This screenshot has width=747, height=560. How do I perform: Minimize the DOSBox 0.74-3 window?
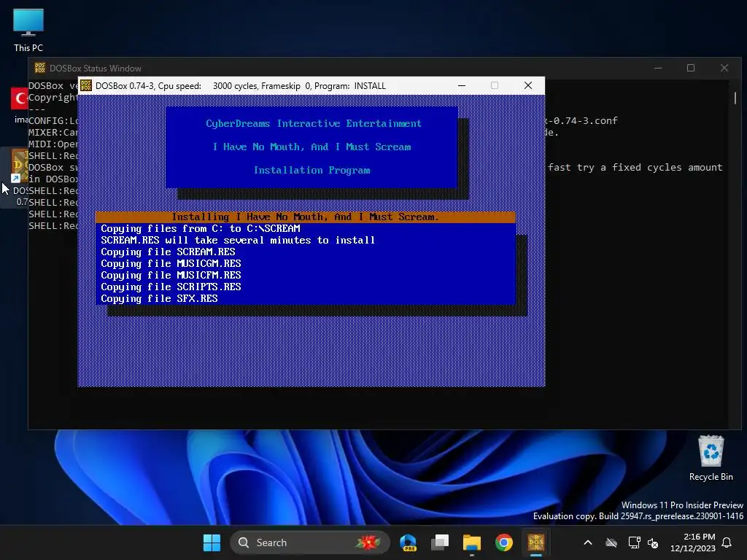[462, 86]
